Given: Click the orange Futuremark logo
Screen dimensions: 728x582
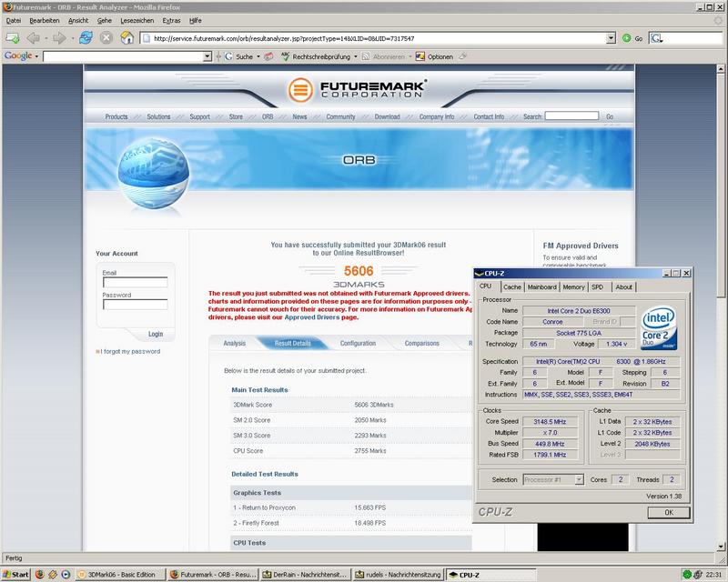Looking at the screenshot, I should [300, 90].
